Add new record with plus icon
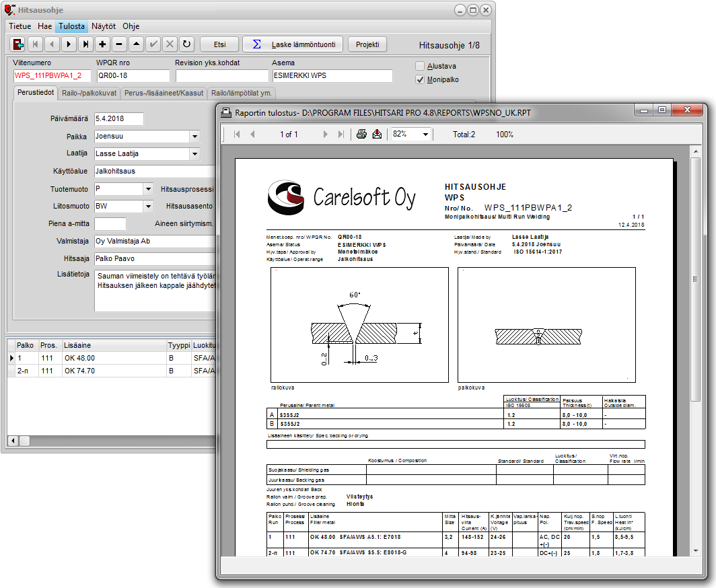 (102, 44)
